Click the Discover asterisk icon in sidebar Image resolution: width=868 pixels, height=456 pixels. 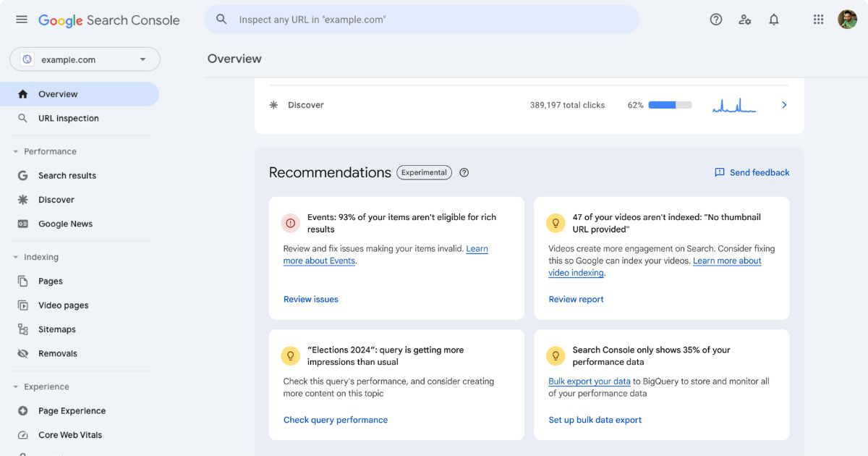(23, 200)
